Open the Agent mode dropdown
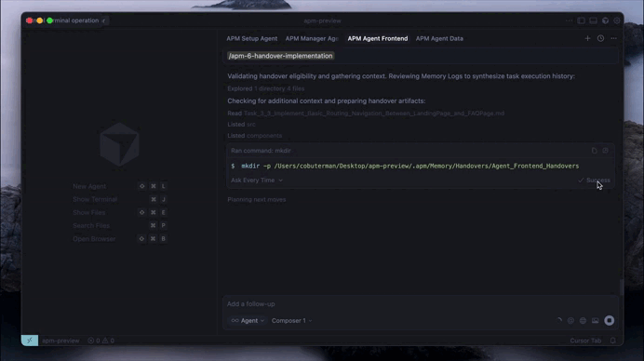 [x=248, y=320]
